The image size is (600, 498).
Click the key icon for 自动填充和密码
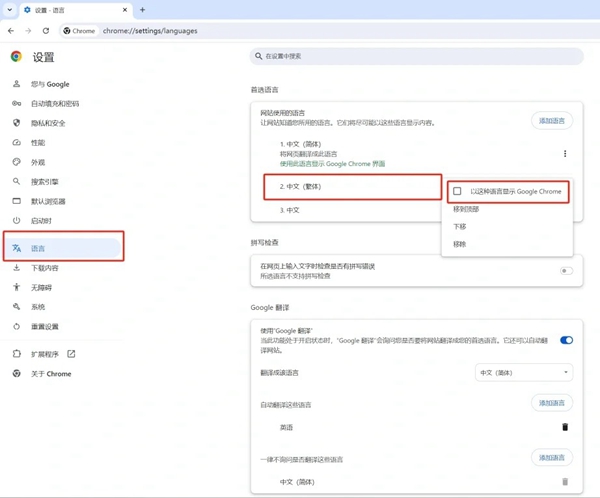tap(16, 103)
